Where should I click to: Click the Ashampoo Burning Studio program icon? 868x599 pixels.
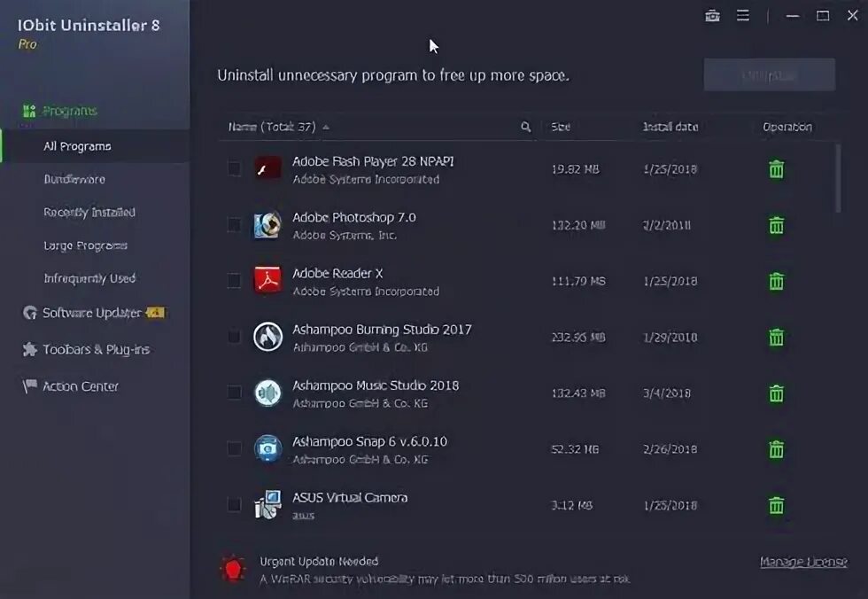267,337
